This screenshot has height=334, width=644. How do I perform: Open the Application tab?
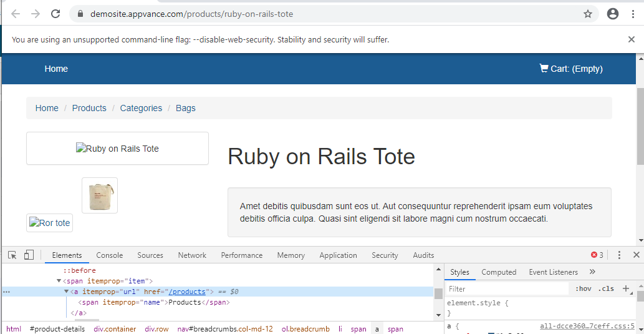coord(339,255)
